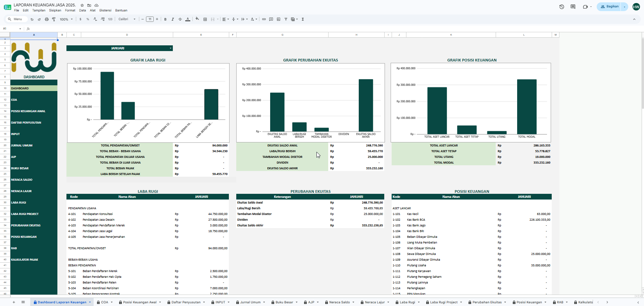Open the text color picker
The image size is (644, 306).
point(188,19)
